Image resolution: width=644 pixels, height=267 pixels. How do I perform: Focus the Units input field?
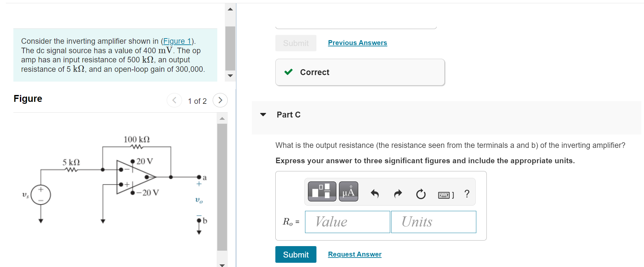pyautogui.click(x=434, y=222)
